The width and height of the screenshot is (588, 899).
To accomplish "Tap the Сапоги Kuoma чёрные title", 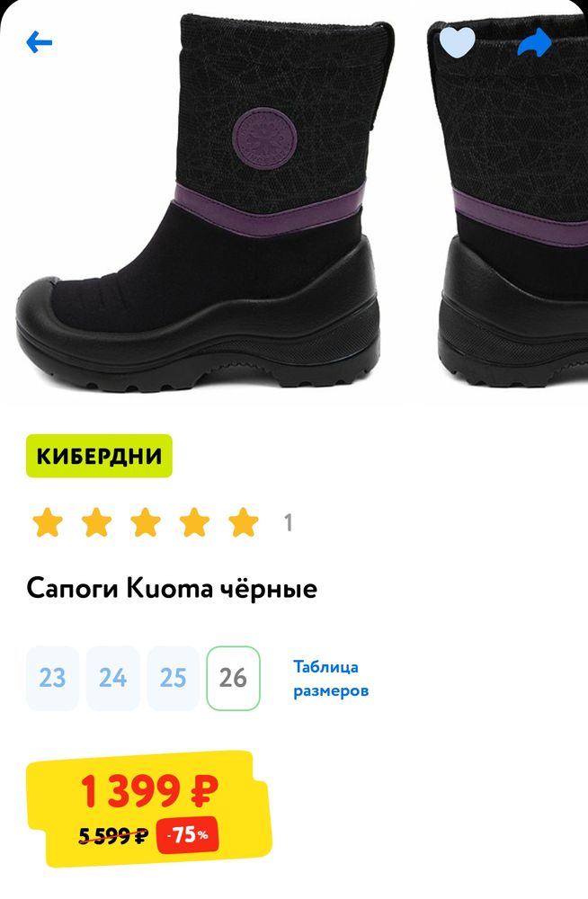I will coord(172,589).
